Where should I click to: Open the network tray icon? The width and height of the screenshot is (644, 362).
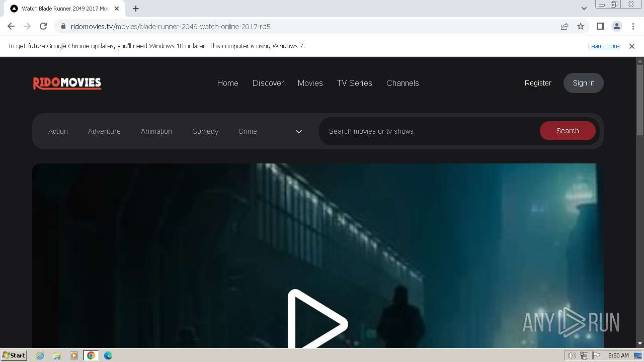(584, 355)
